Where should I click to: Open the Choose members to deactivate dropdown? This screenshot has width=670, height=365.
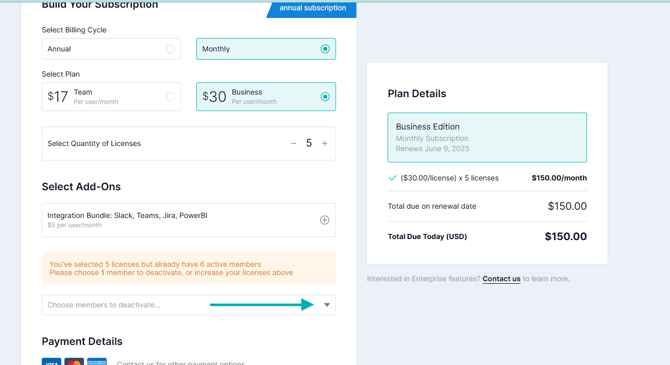(188, 305)
